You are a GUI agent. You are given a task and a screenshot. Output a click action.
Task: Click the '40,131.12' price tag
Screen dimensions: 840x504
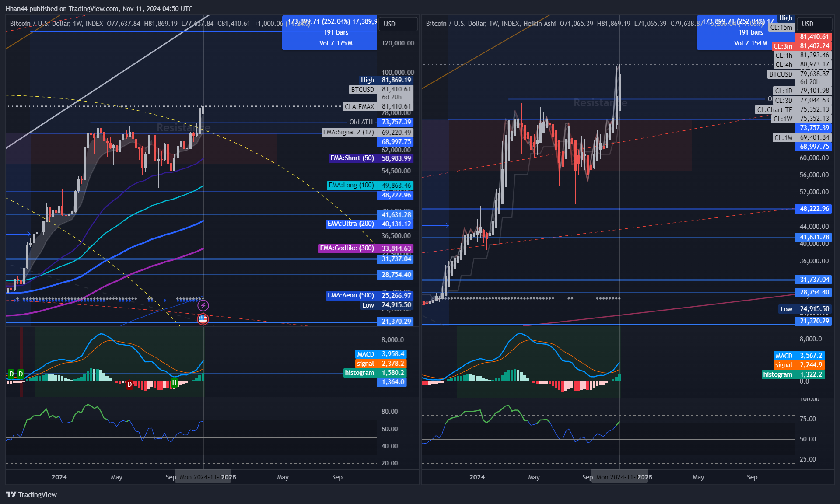click(396, 224)
